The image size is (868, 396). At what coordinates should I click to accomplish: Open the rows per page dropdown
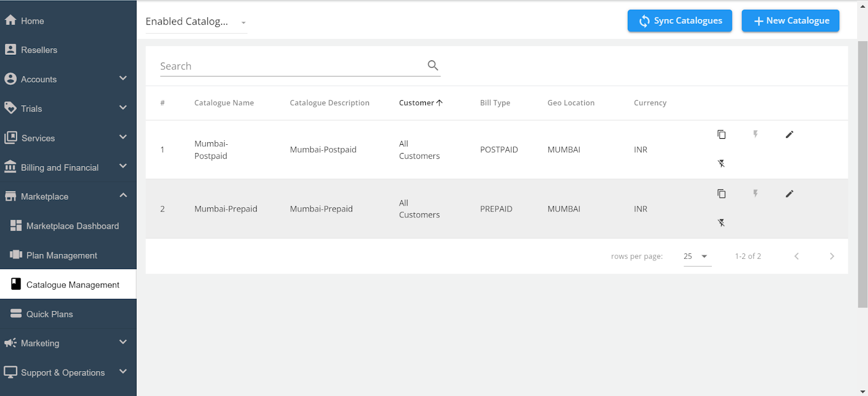pyautogui.click(x=697, y=257)
